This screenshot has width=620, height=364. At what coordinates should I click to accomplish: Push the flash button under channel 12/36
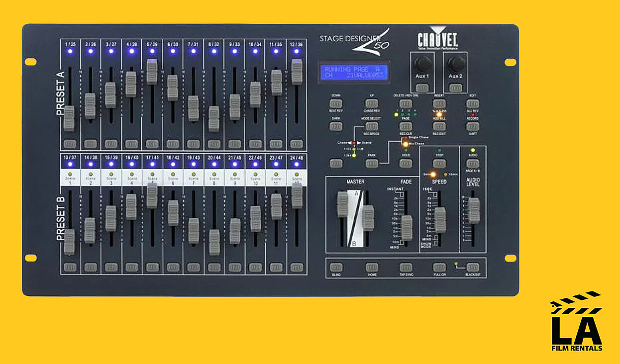[297, 144]
